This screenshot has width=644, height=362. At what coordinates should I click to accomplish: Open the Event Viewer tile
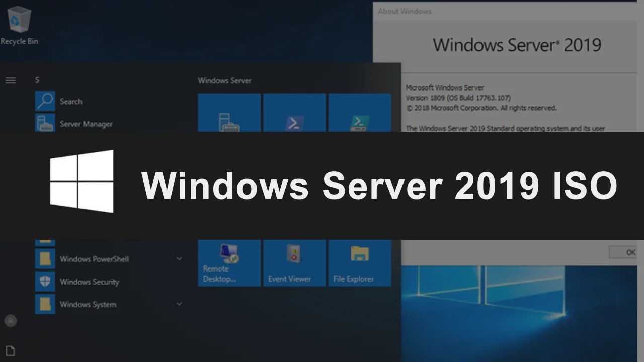click(294, 262)
